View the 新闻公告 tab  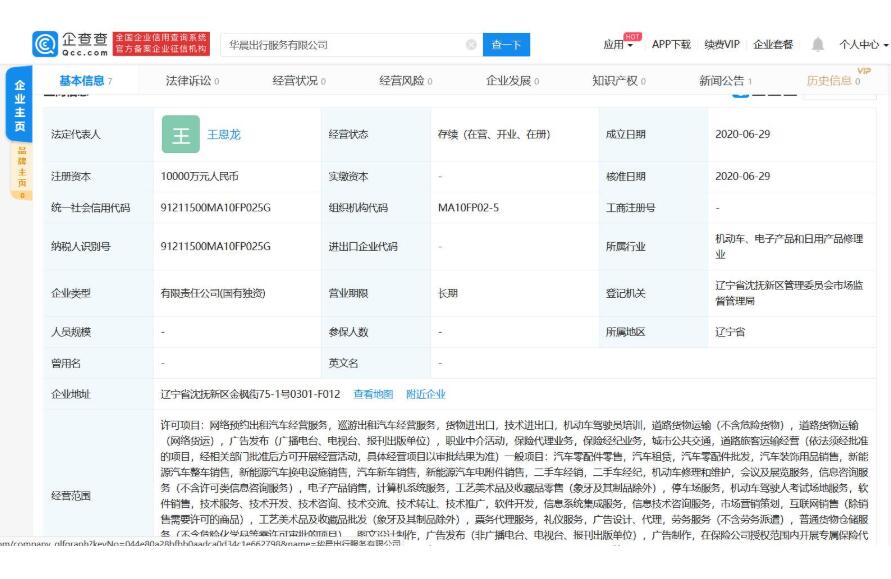[x=726, y=81]
